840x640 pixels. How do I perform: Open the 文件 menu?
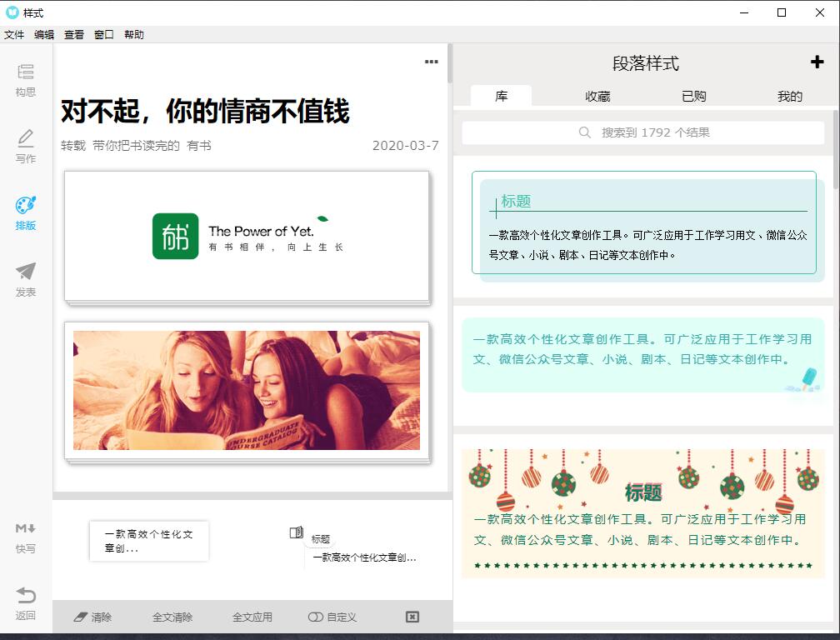pos(14,35)
